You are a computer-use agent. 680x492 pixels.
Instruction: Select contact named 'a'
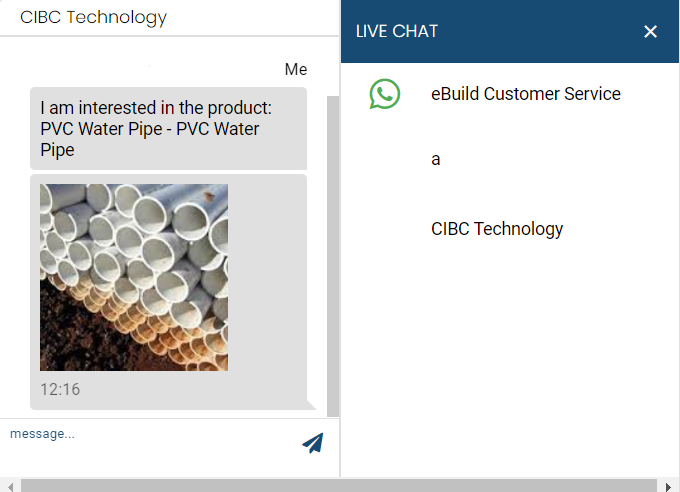(x=436, y=159)
